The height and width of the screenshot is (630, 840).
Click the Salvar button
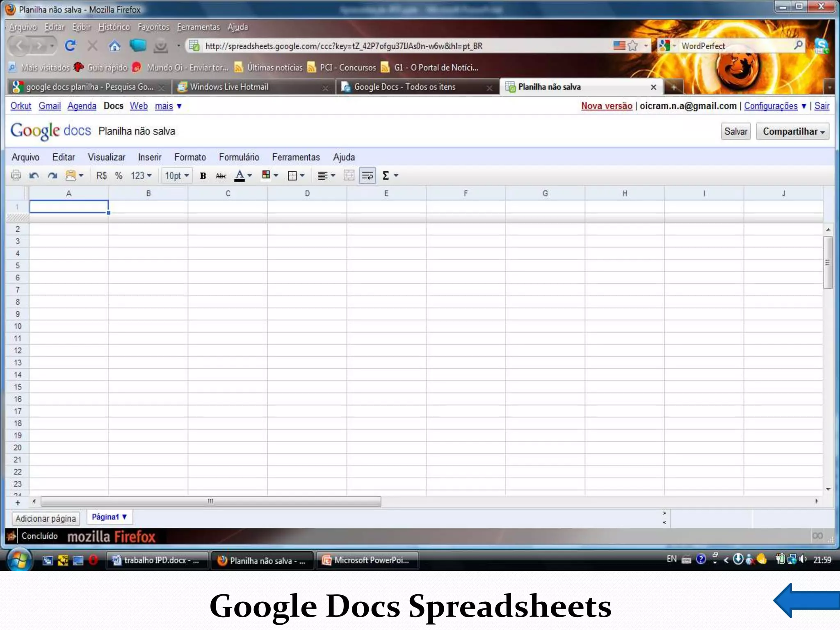pos(735,131)
